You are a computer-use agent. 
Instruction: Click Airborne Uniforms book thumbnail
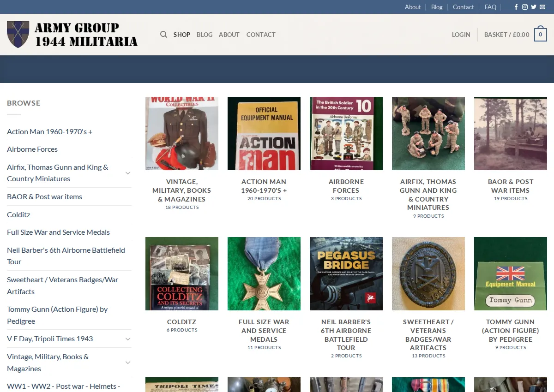click(x=346, y=133)
